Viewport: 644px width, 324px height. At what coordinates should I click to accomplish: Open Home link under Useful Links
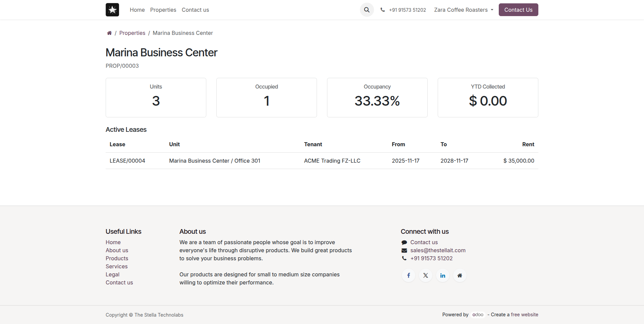[x=113, y=242]
